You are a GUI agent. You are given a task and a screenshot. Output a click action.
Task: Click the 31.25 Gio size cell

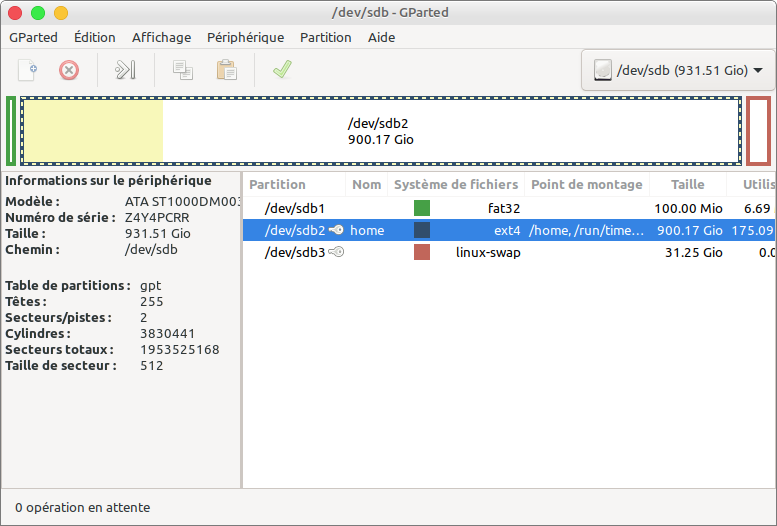[x=694, y=252]
